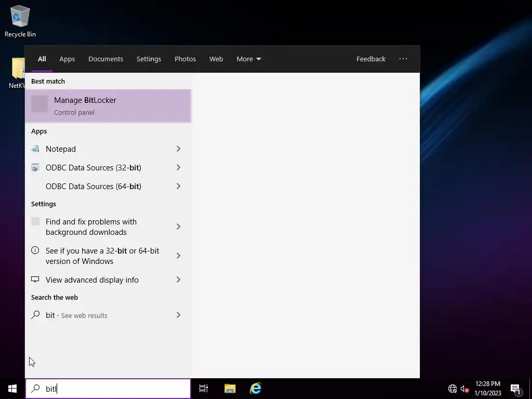Click the Show desktop taskbar edge
This screenshot has width=532, height=399.
pyautogui.click(x=530, y=389)
